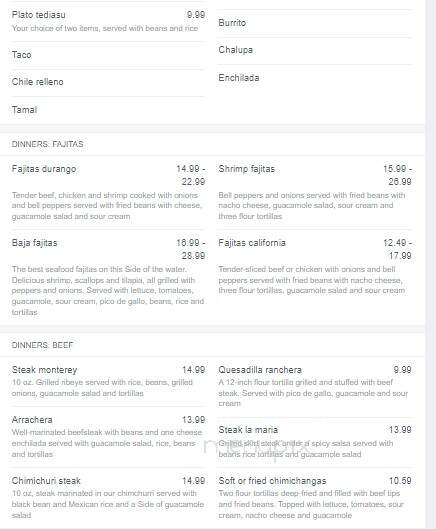Click the Taco option

(x=22, y=55)
